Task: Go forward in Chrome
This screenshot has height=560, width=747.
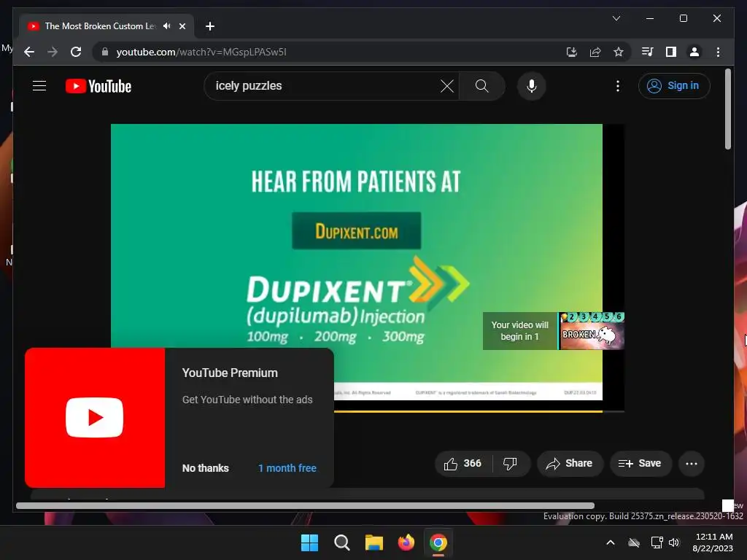Action: 53,52
